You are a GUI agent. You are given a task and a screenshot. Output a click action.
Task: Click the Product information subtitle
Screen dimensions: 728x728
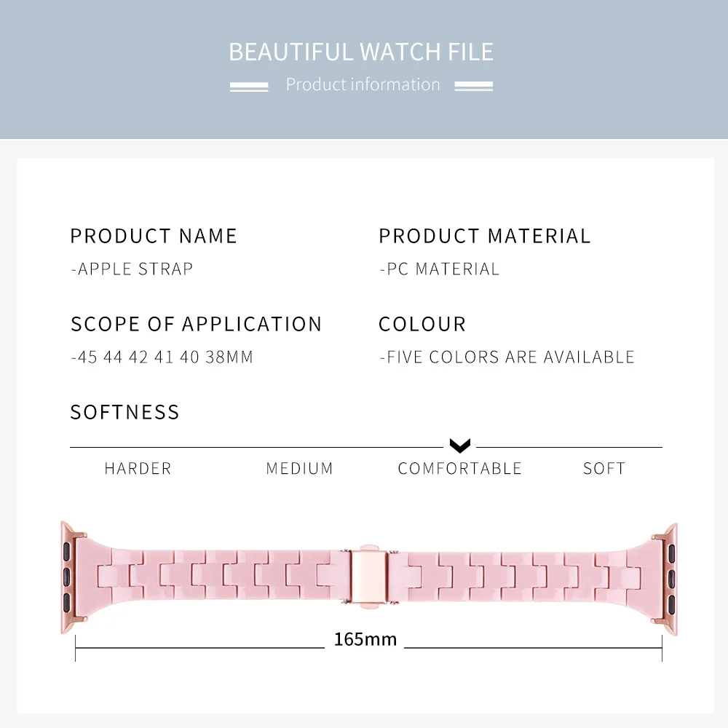pyautogui.click(x=363, y=84)
